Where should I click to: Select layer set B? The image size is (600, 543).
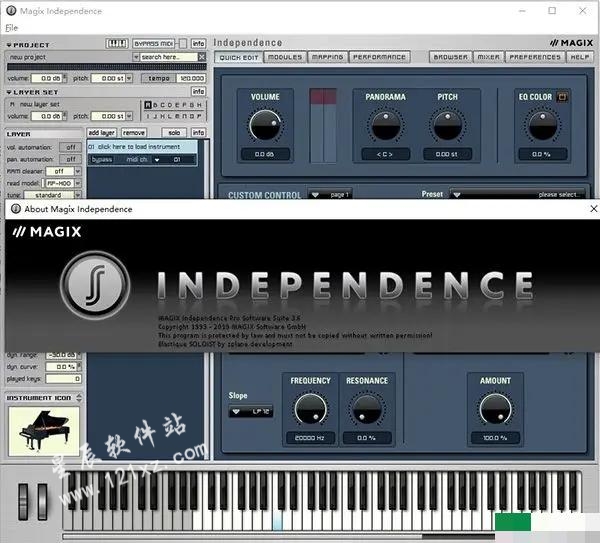(x=155, y=104)
